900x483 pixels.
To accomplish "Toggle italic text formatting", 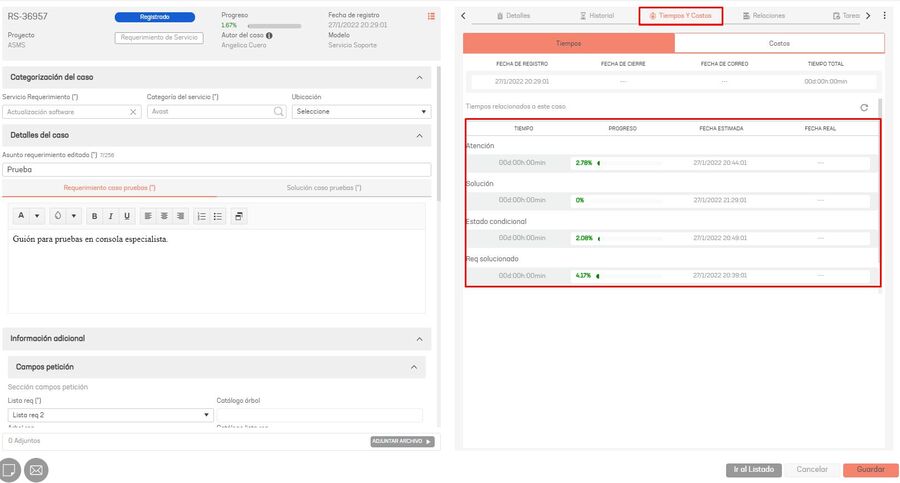I will point(111,216).
